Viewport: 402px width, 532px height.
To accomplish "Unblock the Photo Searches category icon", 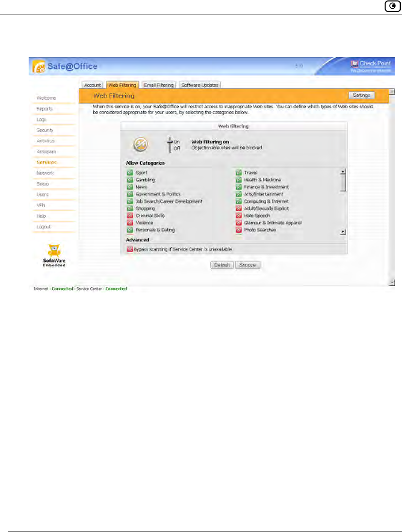I will click(x=238, y=230).
